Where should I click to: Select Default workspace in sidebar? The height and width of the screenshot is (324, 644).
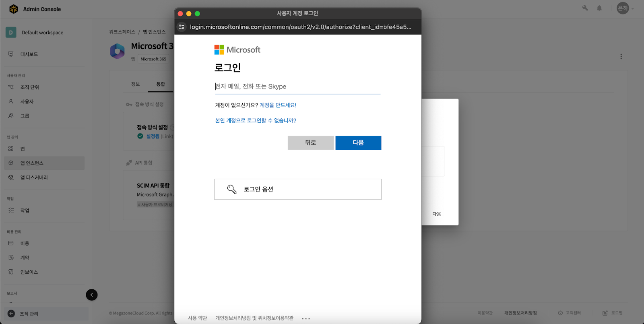coord(42,33)
